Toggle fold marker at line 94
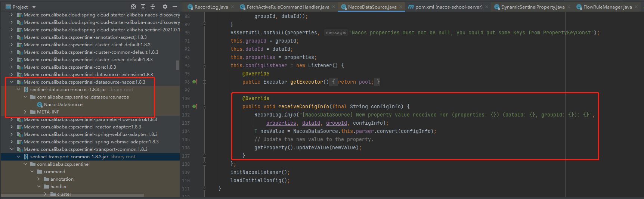The height and width of the screenshot is (199, 644). [x=204, y=65]
